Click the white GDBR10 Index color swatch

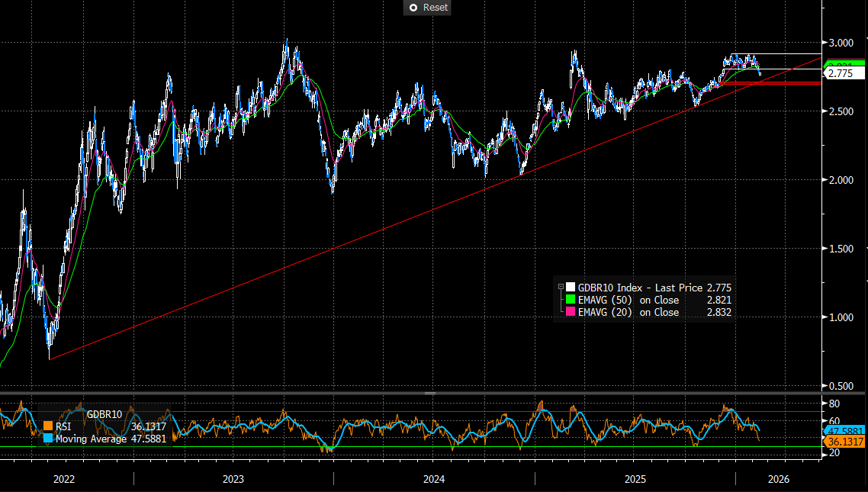point(570,288)
